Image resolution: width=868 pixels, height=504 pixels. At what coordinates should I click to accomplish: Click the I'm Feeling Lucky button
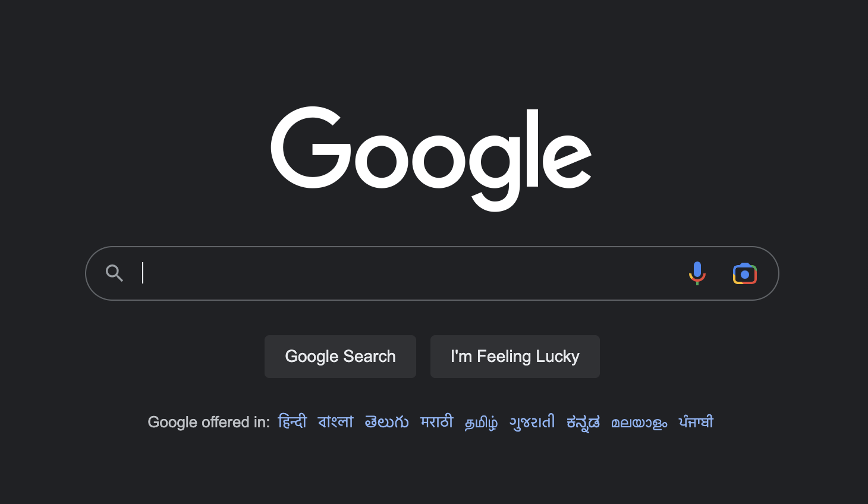pos(515,356)
